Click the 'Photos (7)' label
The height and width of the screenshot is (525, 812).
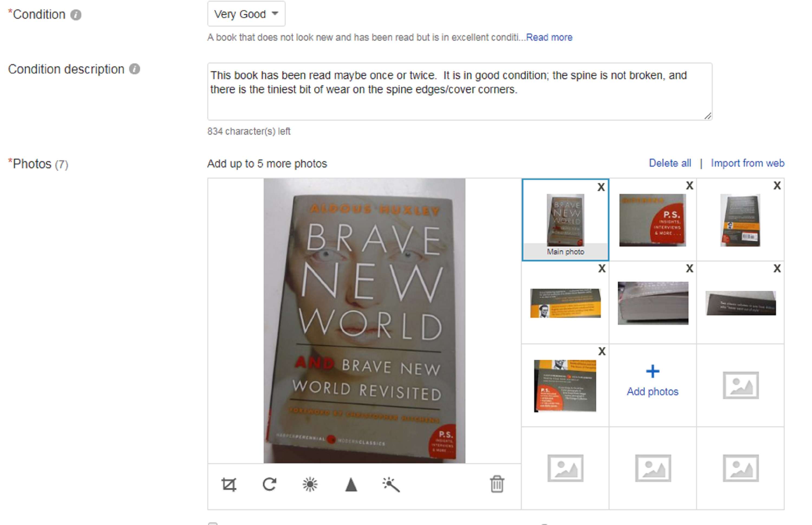point(38,164)
